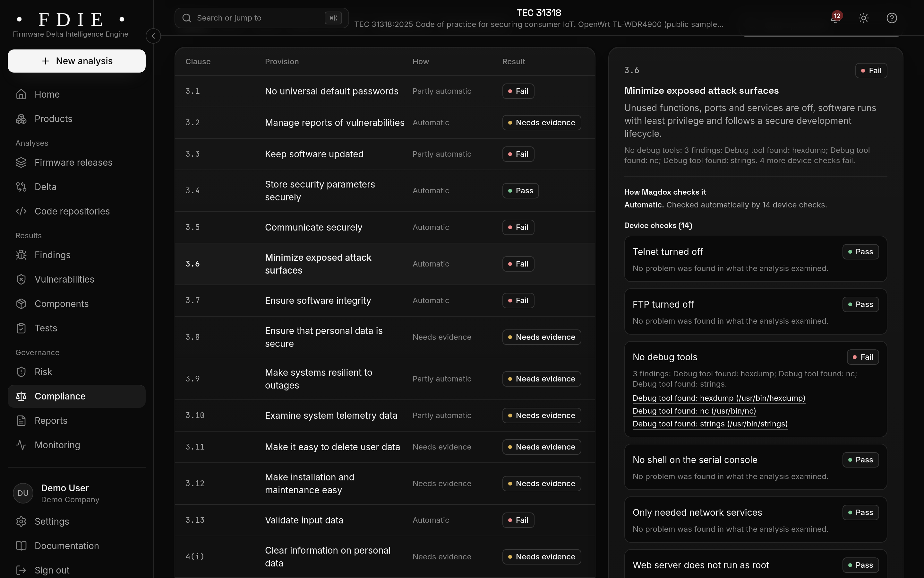Screen dimensions: 924x578
Task: Open Risk using the shield icon
Action: pyautogui.click(x=21, y=372)
